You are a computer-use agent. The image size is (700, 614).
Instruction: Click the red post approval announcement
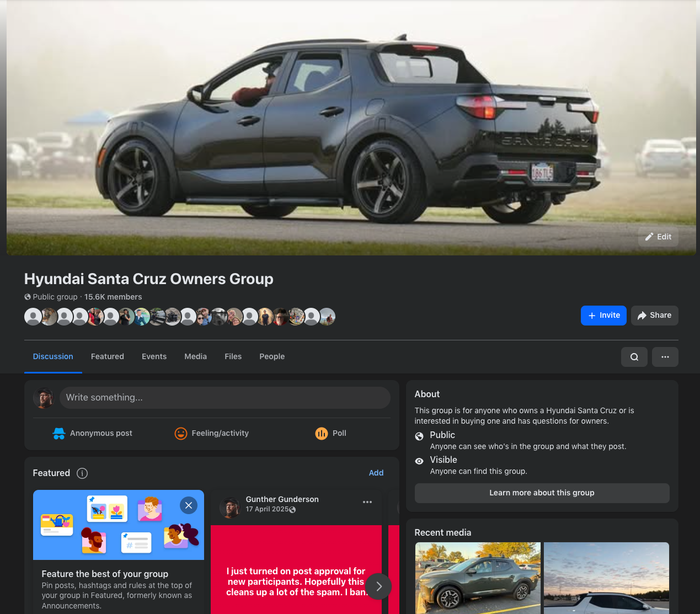click(296, 569)
